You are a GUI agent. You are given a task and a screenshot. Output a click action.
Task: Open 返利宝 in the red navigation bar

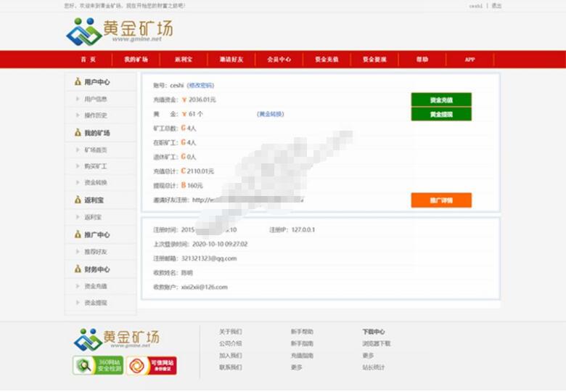tap(184, 60)
